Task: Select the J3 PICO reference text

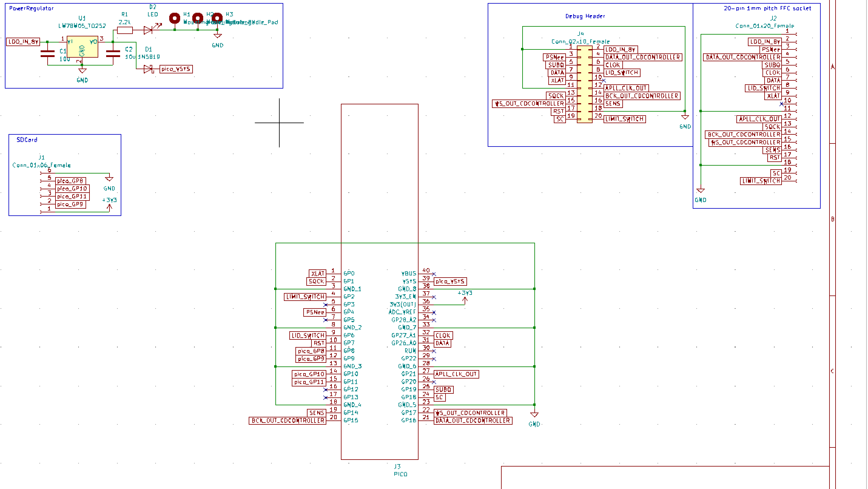Action: (x=398, y=467)
